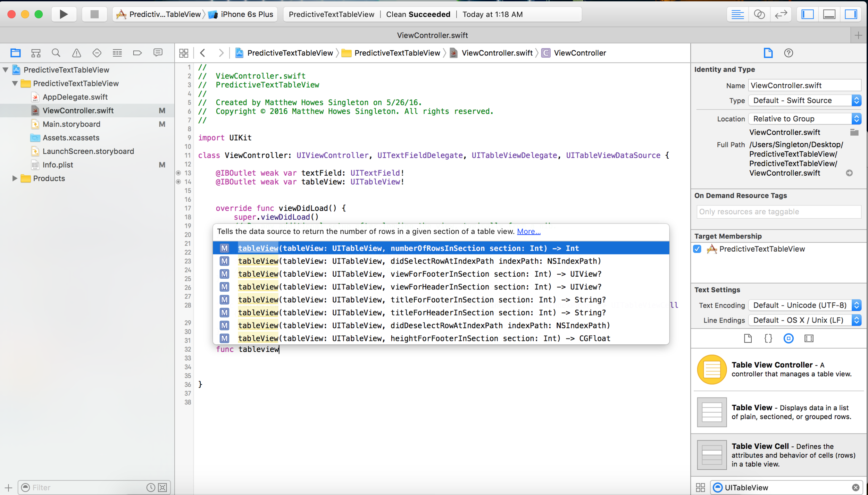The height and width of the screenshot is (495, 868).
Task: Clear the UITableView library filter
Action: tap(856, 487)
